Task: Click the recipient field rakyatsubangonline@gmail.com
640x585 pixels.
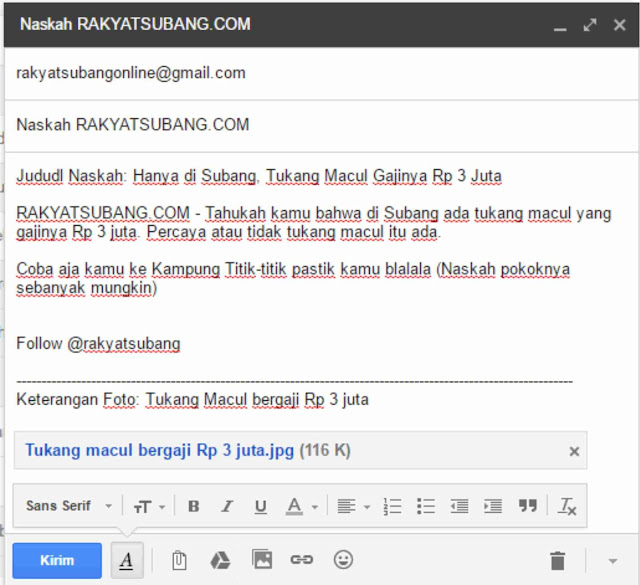Action: tap(321, 73)
